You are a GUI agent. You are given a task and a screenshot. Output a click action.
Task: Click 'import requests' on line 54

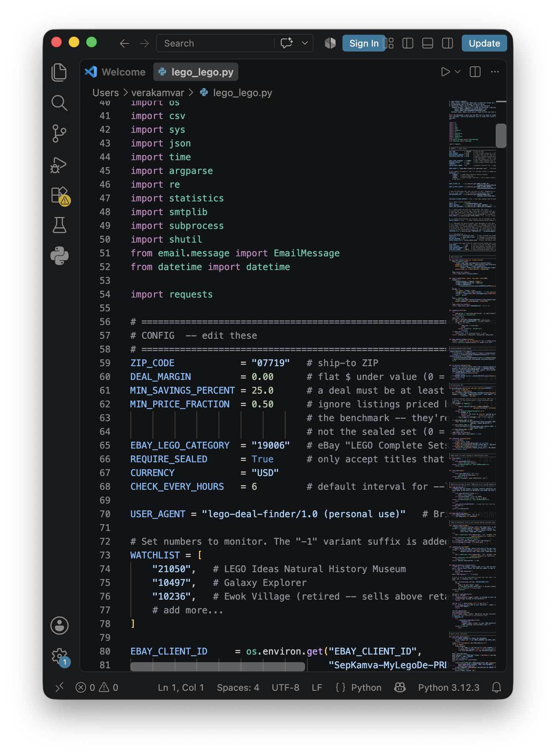(x=172, y=294)
